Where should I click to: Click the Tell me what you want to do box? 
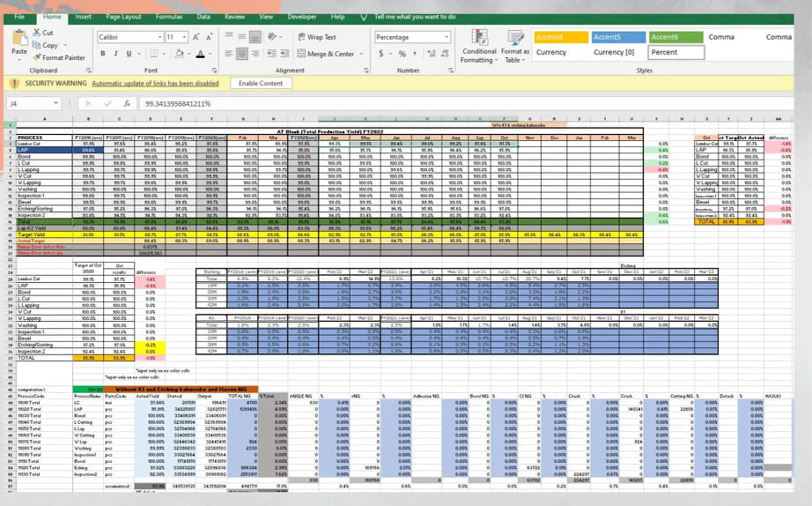415,17
